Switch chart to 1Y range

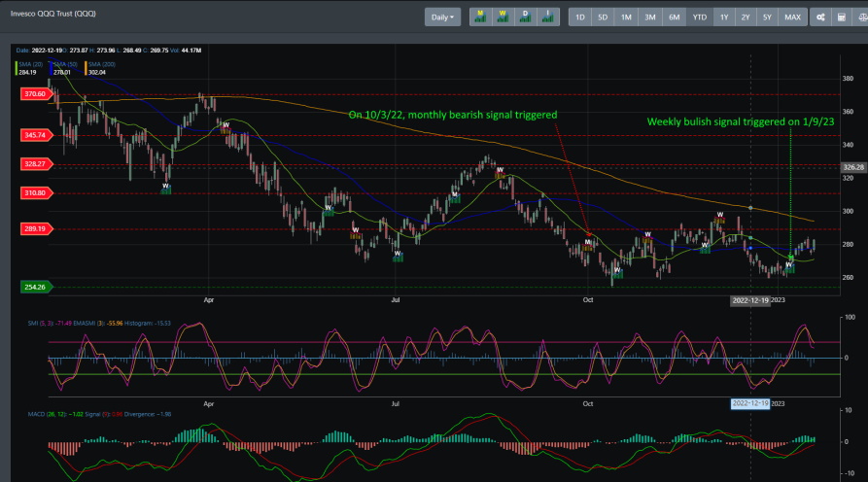pyautogui.click(x=724, y=17)
